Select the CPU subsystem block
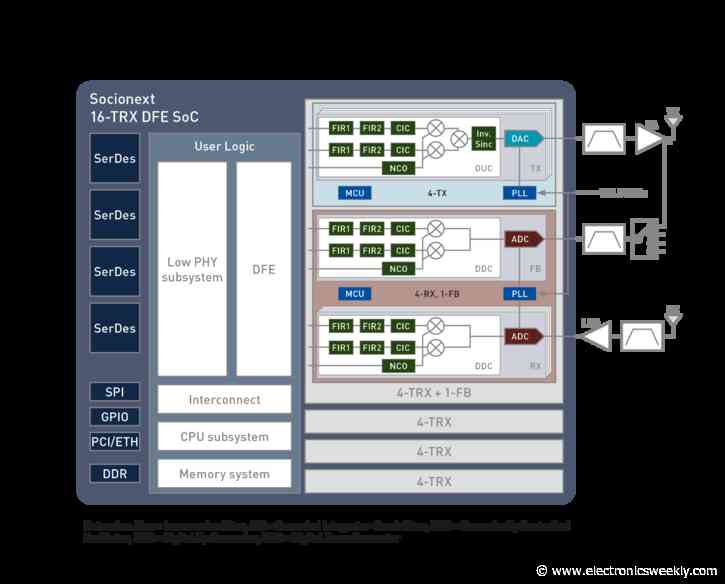Screen dimensions: 725x584 point(225,436)
